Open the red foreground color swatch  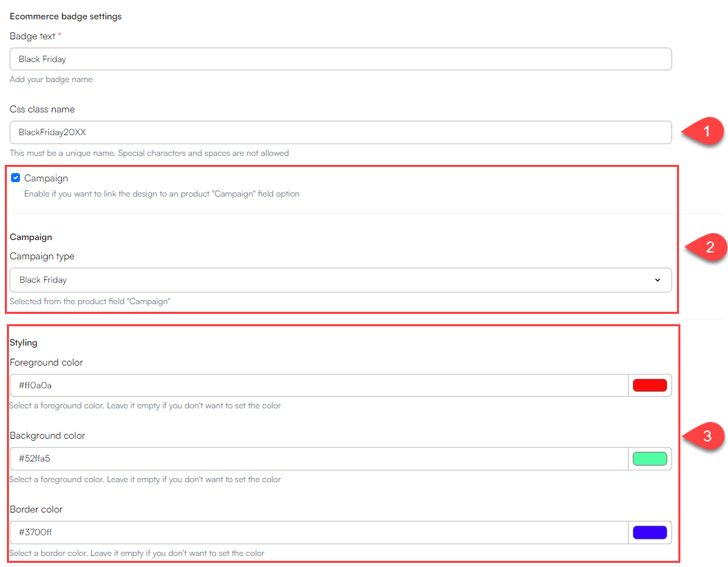(x=649, y=386)
